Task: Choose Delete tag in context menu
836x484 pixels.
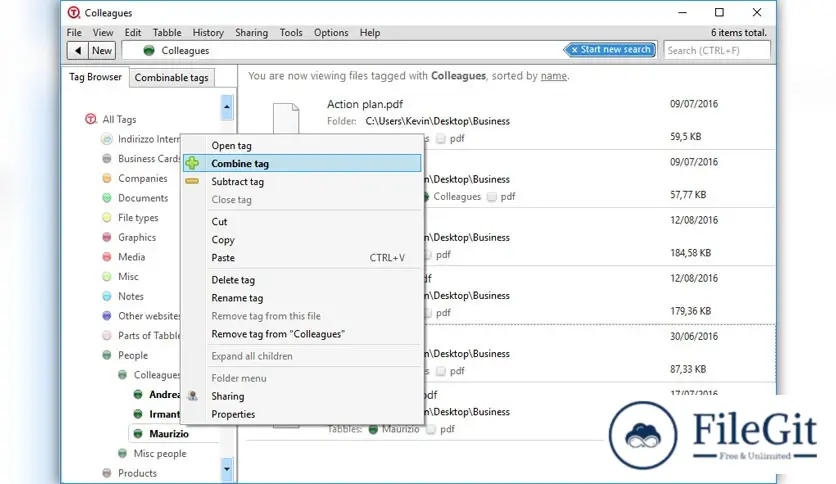Action: 302,280
